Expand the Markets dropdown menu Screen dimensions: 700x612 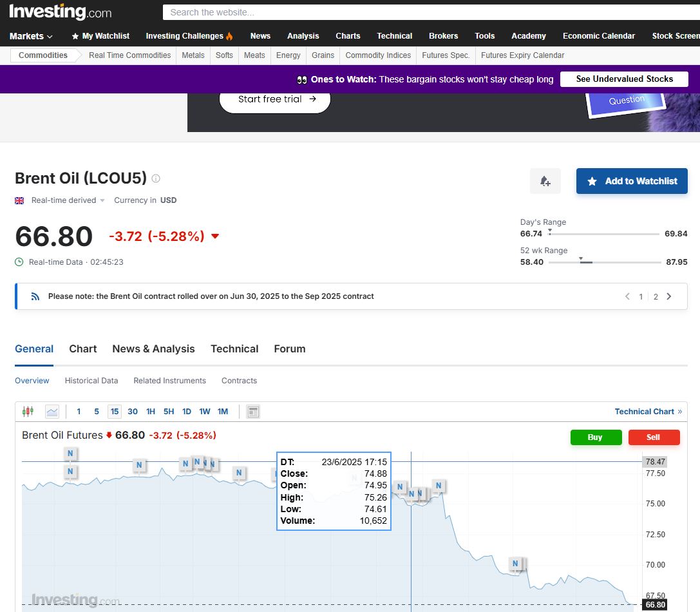coord(31,36)
